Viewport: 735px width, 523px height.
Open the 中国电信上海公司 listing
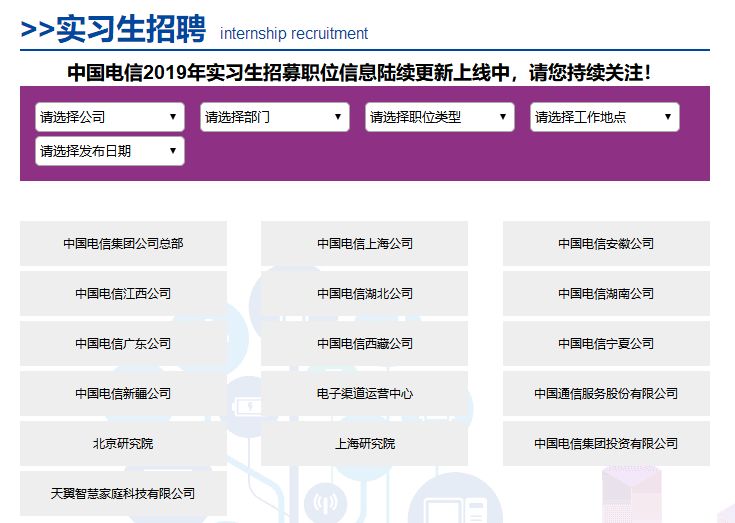click(x=365, y=244)
